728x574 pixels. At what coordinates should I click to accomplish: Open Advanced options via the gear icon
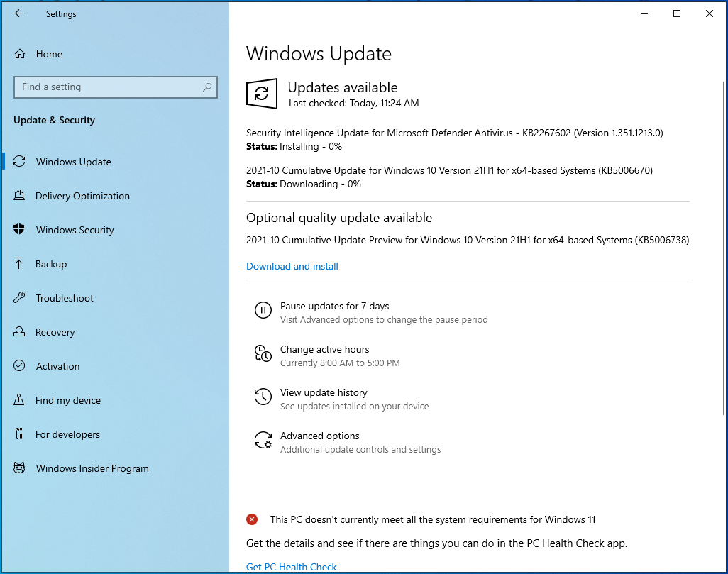(x=263, y=440)
